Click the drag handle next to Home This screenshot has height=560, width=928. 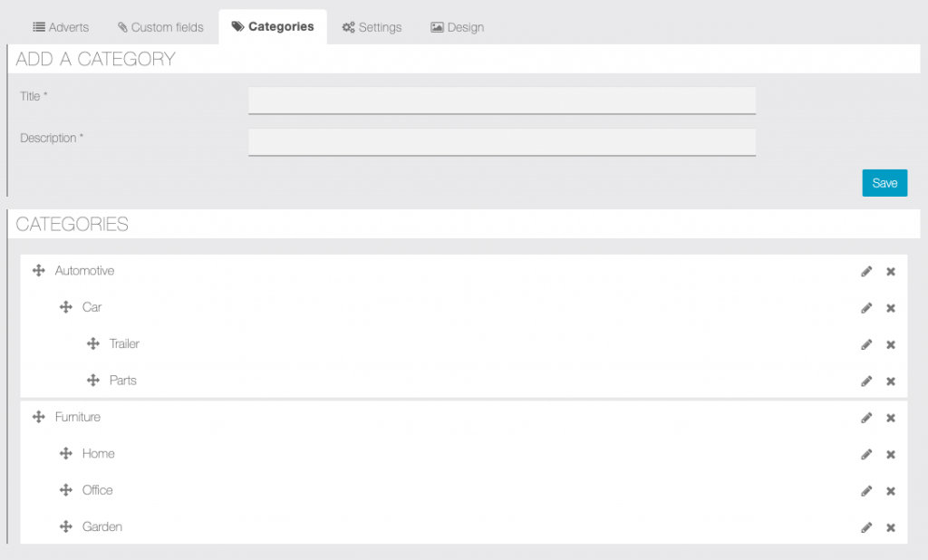[66, 454]
